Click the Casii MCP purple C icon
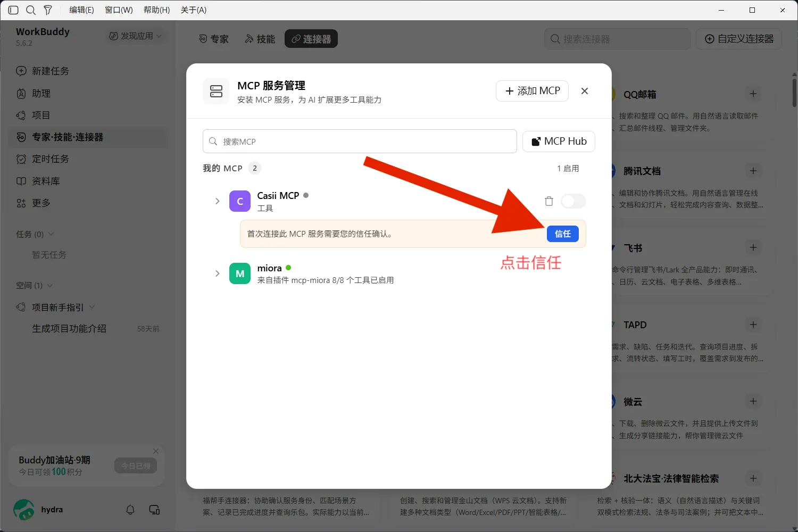This screenshot has width=798, height=532. tap(240, 201)
